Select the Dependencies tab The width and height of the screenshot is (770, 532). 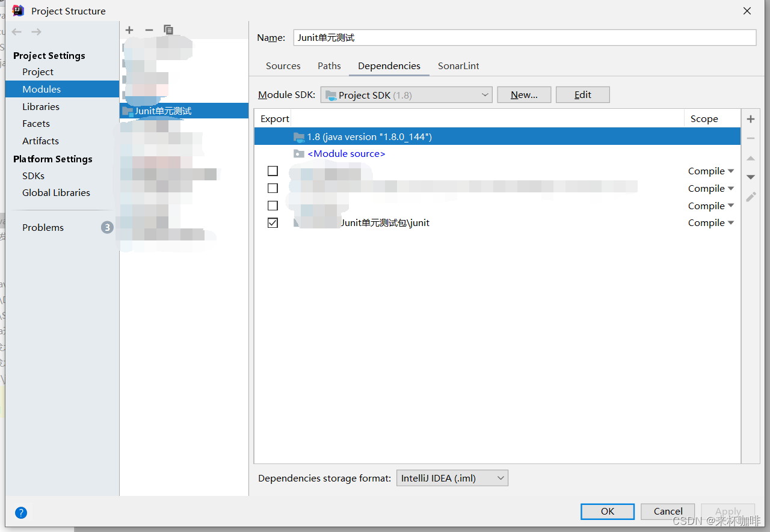(x=389, y=66)
